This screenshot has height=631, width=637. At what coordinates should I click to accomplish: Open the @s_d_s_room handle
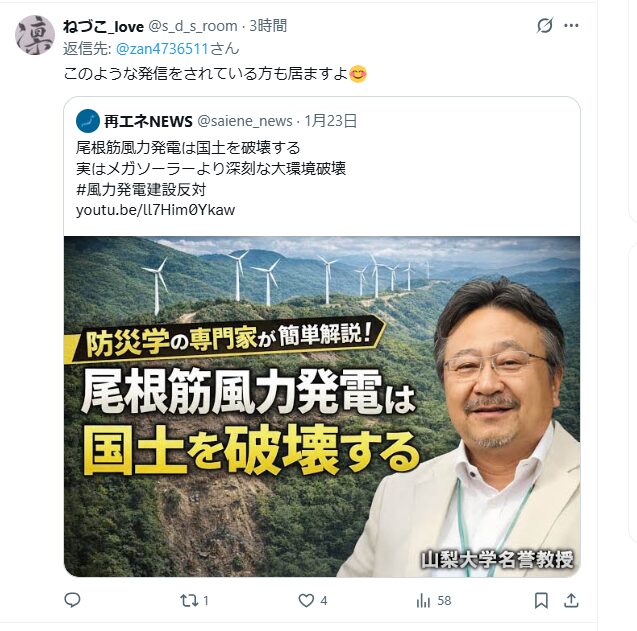tap(193, 26)
